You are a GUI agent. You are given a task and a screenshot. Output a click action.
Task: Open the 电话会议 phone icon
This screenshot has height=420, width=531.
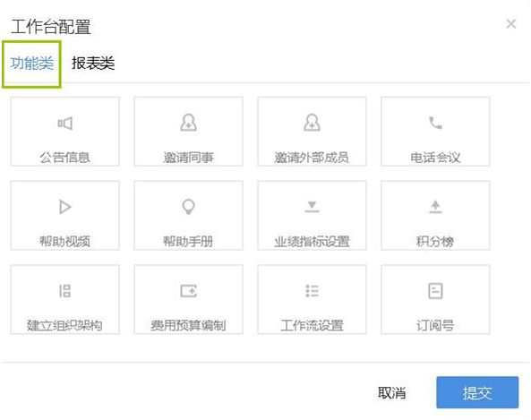pos(435,123)
